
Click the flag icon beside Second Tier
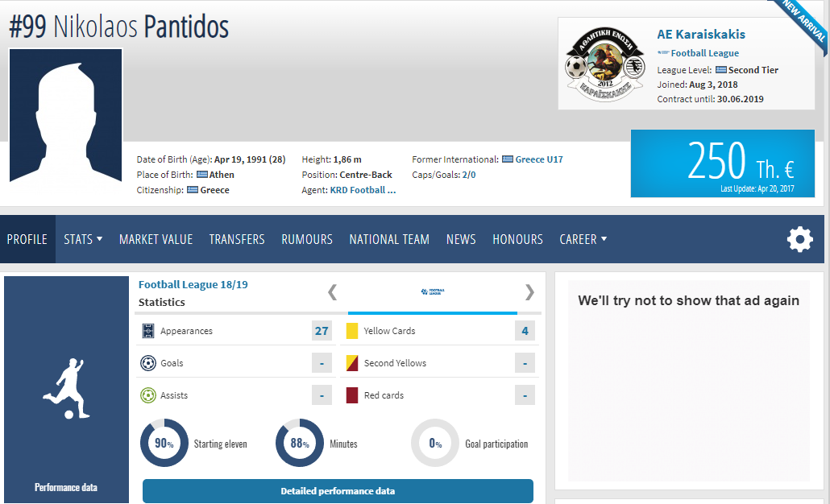point(721,70)
